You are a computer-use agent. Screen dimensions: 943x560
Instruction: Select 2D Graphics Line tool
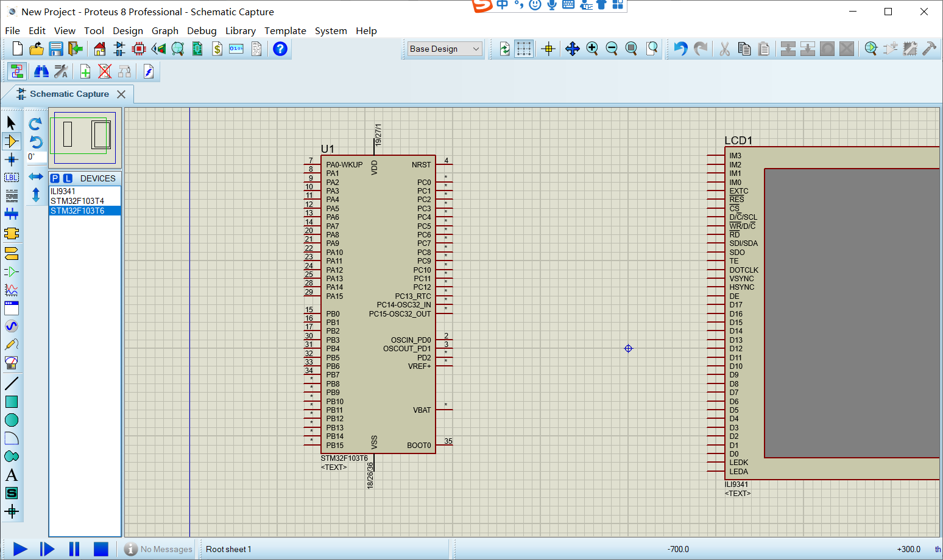pos(11,383)
